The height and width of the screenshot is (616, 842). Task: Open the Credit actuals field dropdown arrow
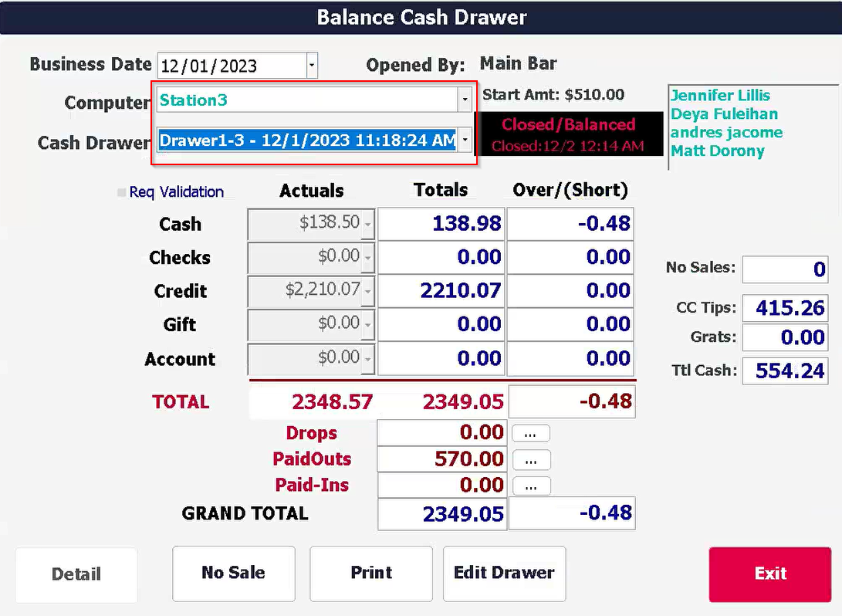point(368,291)
